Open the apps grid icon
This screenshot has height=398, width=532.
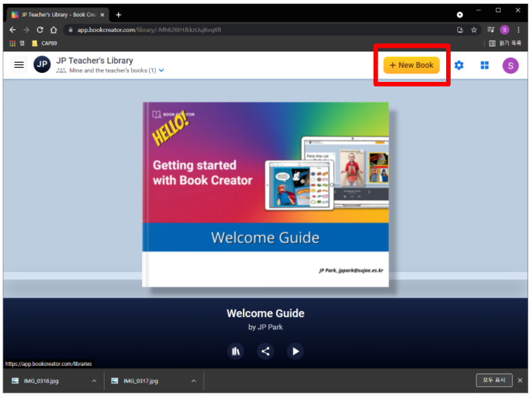[x=484, y=65]
